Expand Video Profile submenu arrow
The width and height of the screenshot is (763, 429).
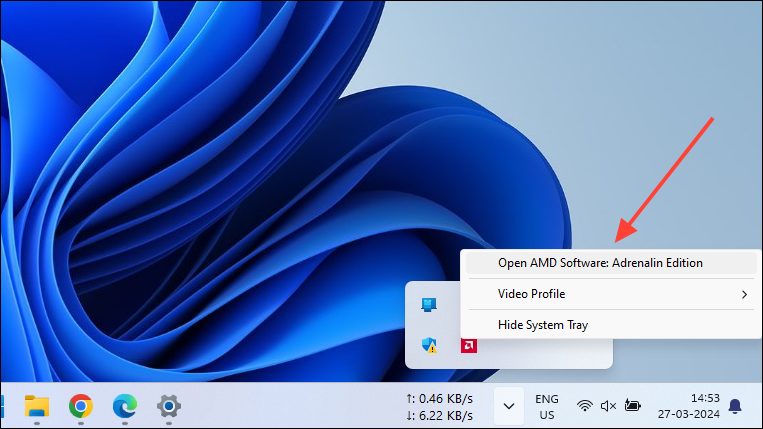[x=744, y=294]
